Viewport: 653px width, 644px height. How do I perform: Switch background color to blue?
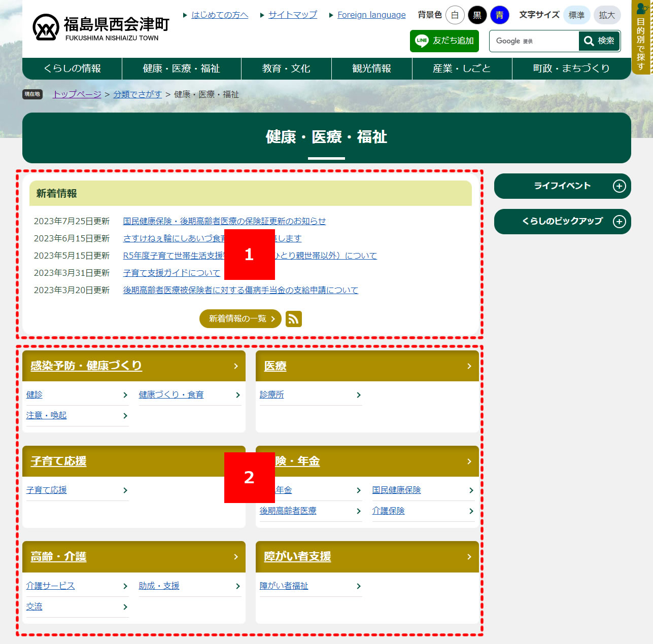click(499, 15)
